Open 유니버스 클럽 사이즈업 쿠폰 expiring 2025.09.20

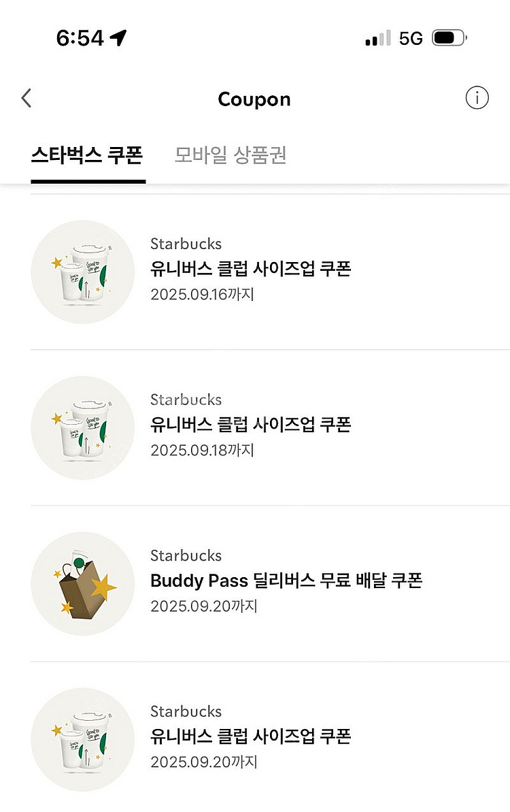point(250,736)
